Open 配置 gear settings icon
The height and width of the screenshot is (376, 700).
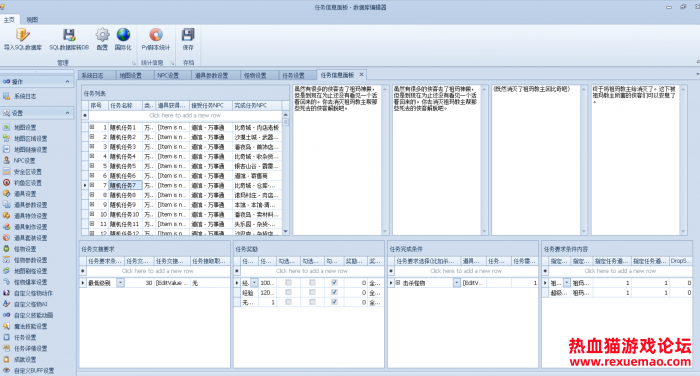tap(102, 35)
